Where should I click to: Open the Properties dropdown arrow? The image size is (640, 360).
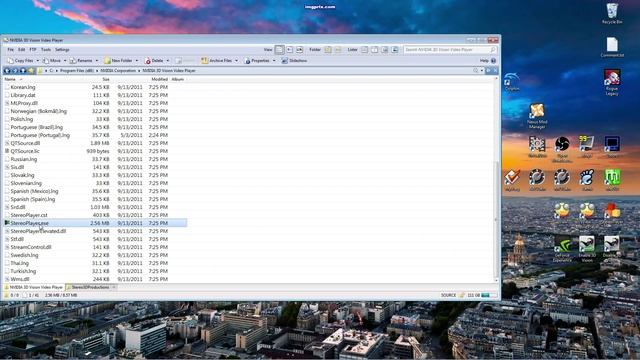coord(274,60)
